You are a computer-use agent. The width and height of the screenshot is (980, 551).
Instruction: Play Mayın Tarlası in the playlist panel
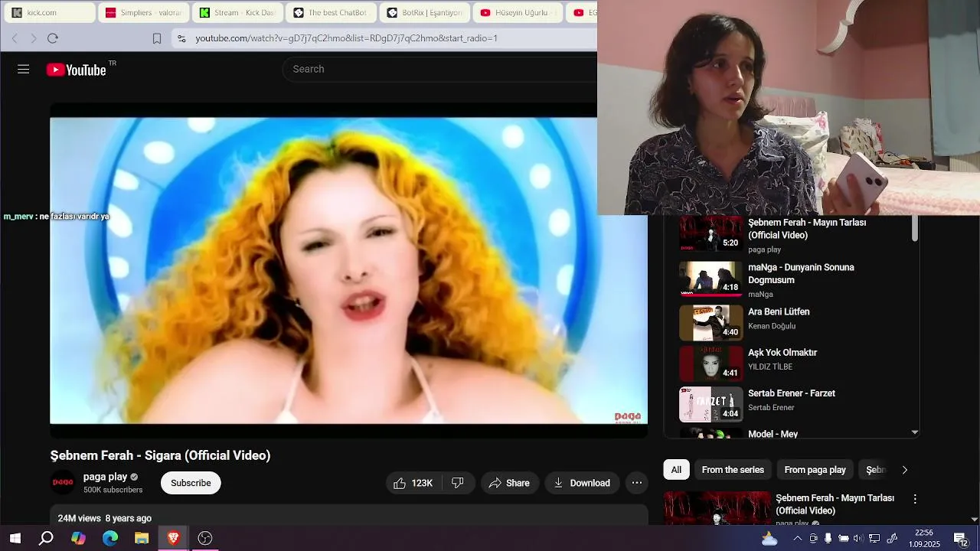click(791, 235)
